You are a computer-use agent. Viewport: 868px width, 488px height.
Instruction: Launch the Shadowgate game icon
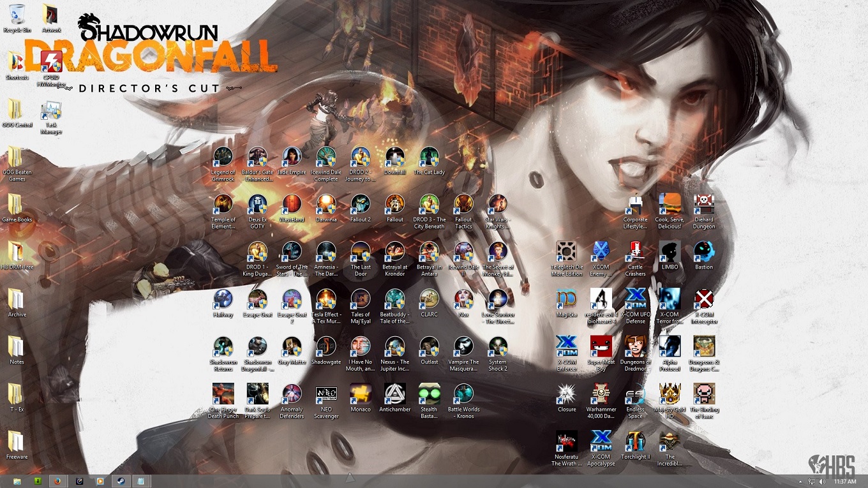coord(327,351)
